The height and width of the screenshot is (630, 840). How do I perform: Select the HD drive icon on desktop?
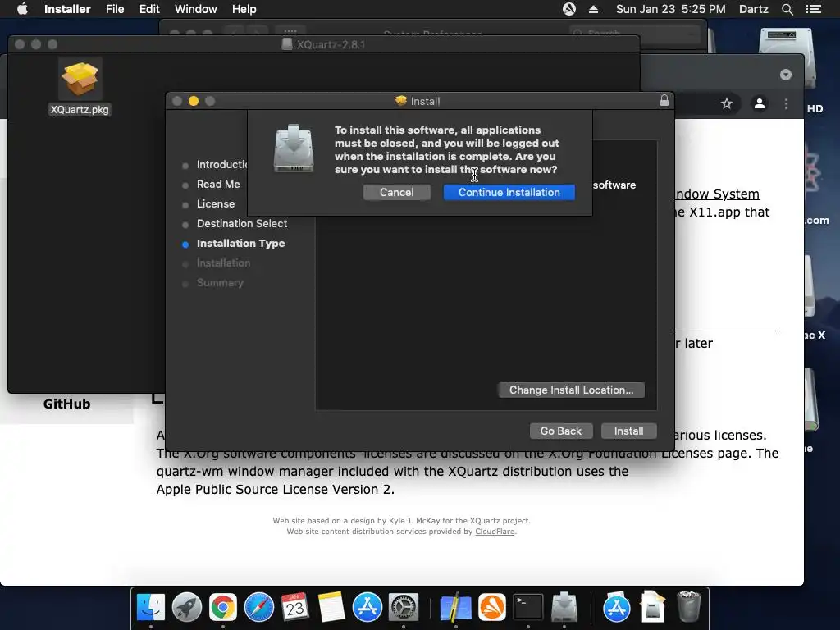point(787,59)
